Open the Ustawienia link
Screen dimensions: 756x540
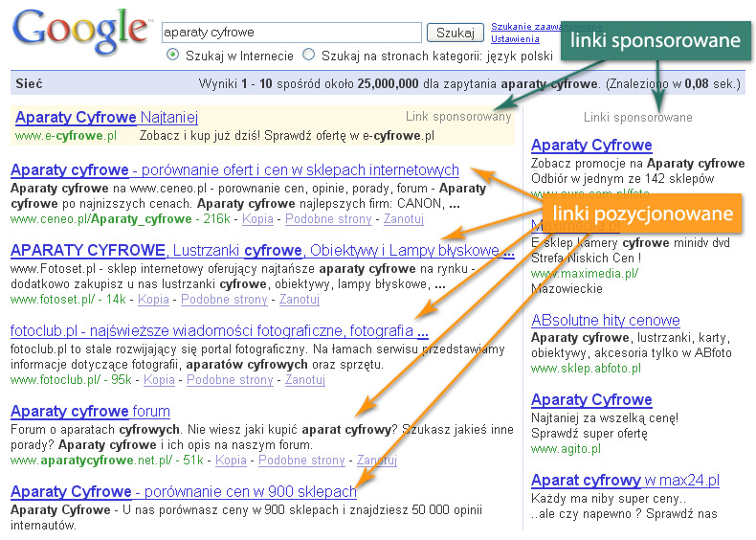515,39
